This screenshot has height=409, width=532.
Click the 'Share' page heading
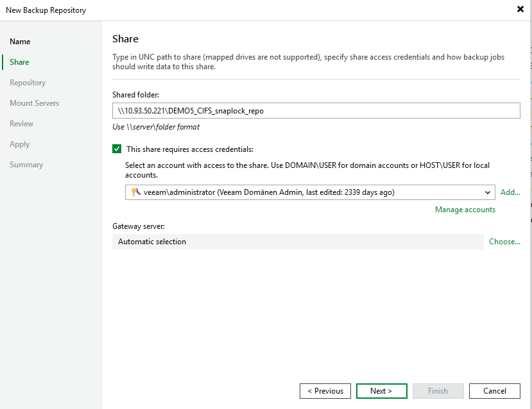click(125, 39)
